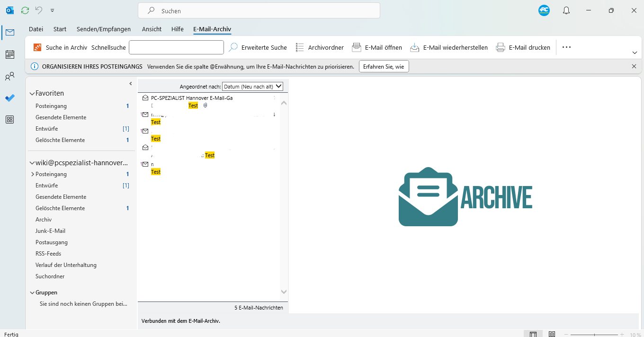Collapse the Favoriten section
The height and width of the screenshot is (337, 644).
[32, 93]
